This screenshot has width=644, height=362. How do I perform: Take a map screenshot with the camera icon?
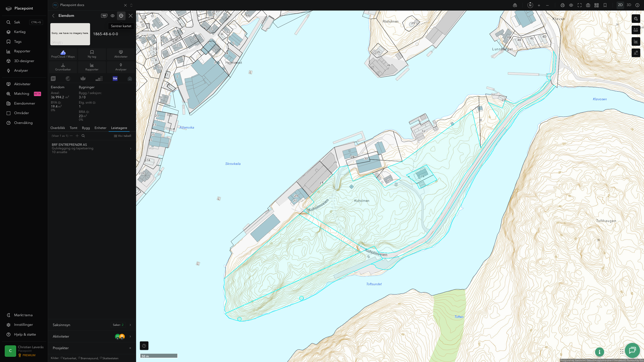[588, 5]
